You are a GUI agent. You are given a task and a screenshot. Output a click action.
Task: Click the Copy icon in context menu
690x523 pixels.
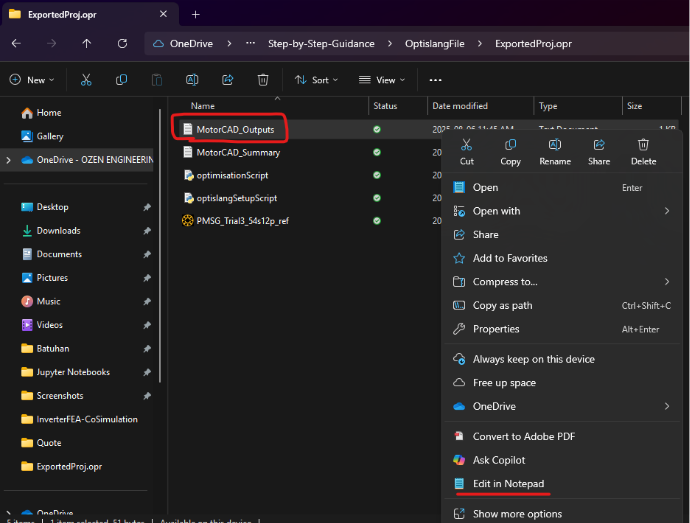510,146
